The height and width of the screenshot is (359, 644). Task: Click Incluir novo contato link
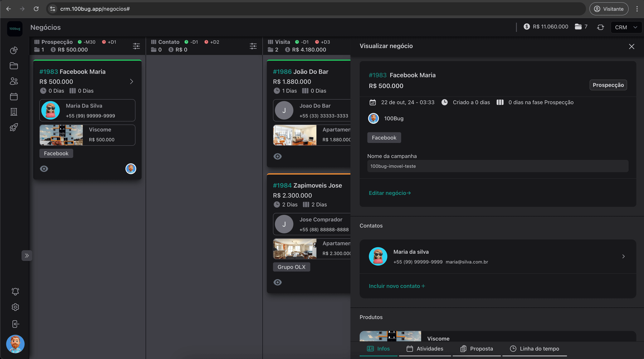pos(397,286)
